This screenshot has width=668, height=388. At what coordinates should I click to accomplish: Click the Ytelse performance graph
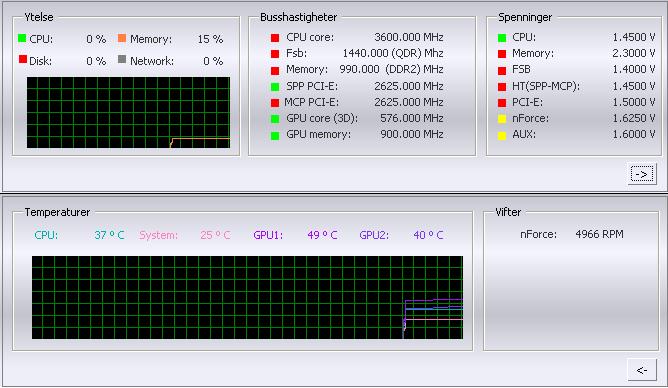click(x=128, y=112)
